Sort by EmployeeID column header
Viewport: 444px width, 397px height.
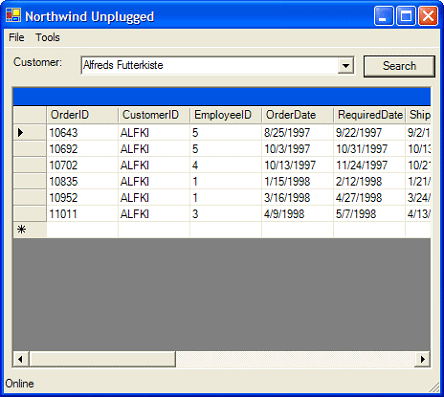(226, 115)
